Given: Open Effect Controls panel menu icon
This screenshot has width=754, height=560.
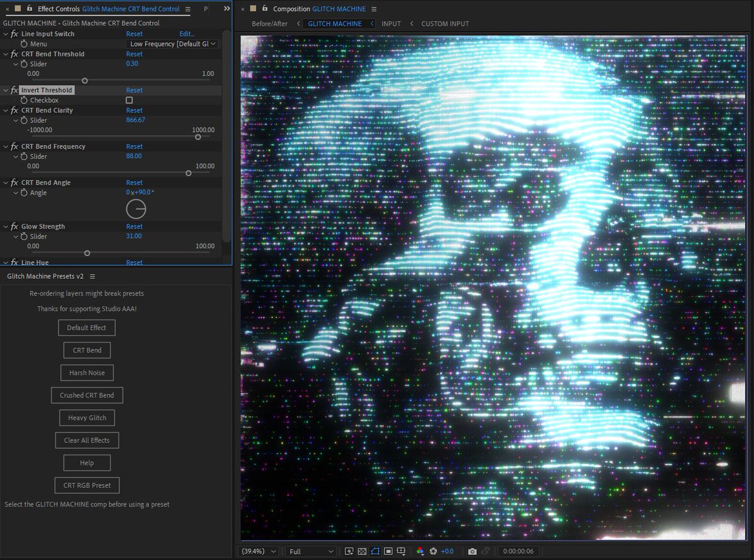Looking at the screenshot, I should click(188, 9).
